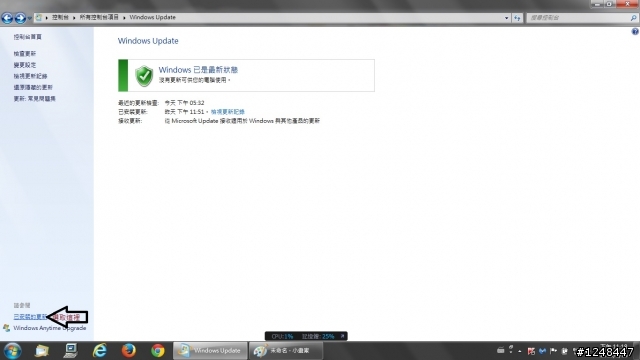
Task: Click the arrow icon on the CPU gadget
Action: pyautogui.click(x=342, y=336)
